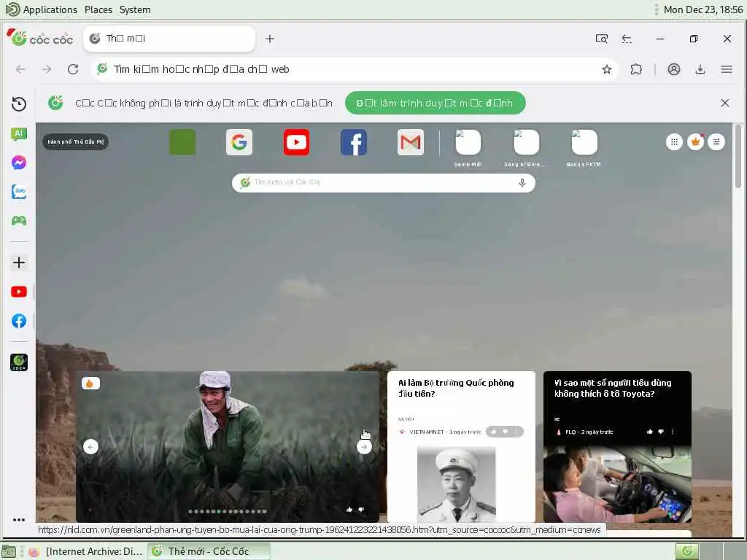Start voice search with microphone icon
Viewport: 747px width, 560px height.
(x=522, y=183)
